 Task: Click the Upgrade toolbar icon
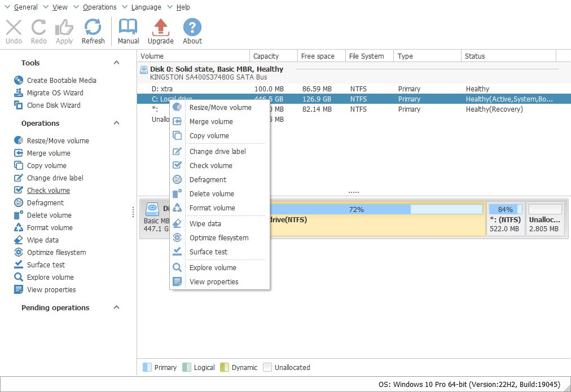pos(160,31)
